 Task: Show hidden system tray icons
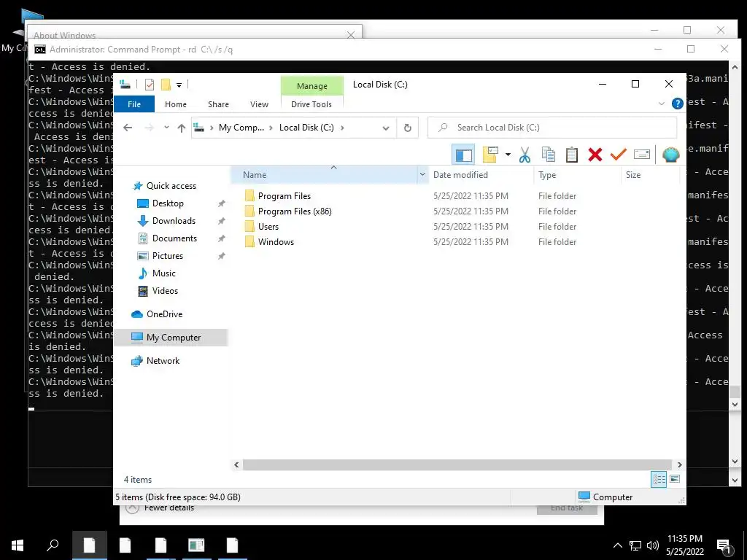(617, 545)
